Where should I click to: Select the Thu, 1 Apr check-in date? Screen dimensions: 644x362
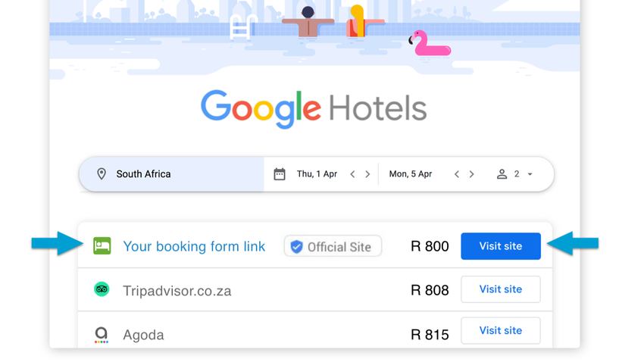point(317,174)
